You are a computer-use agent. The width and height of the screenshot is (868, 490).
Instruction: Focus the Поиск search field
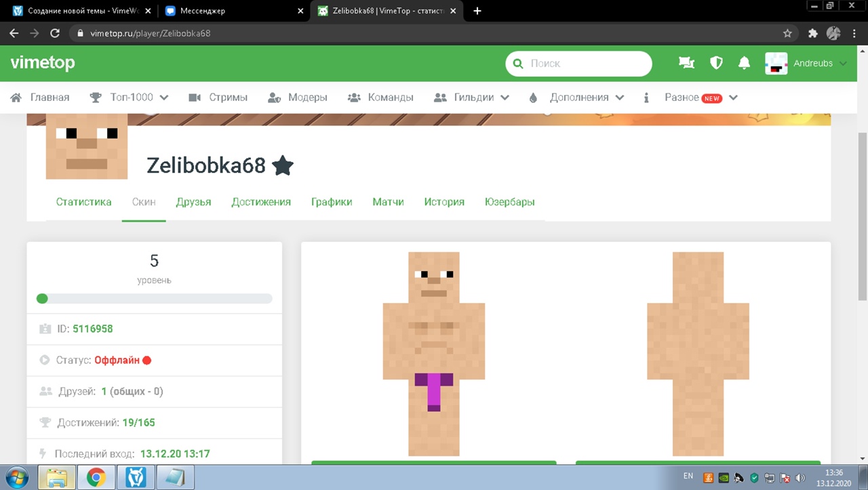point(578,64)
